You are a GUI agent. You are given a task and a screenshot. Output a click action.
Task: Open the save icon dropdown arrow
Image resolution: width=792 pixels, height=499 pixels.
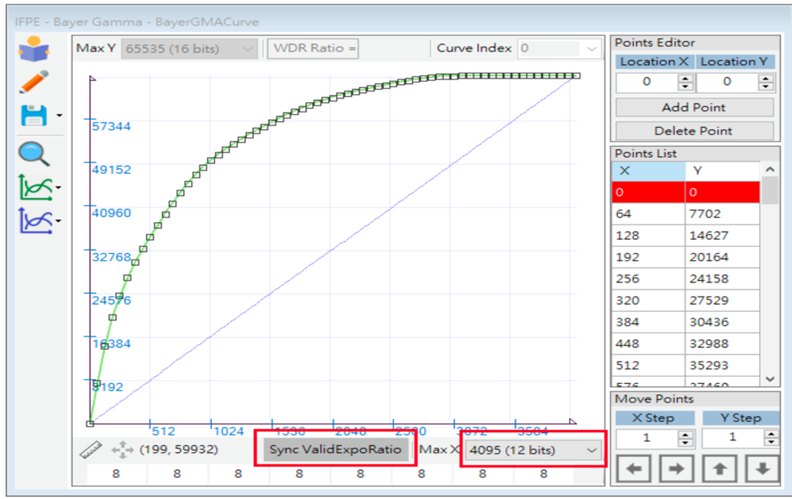59,116
